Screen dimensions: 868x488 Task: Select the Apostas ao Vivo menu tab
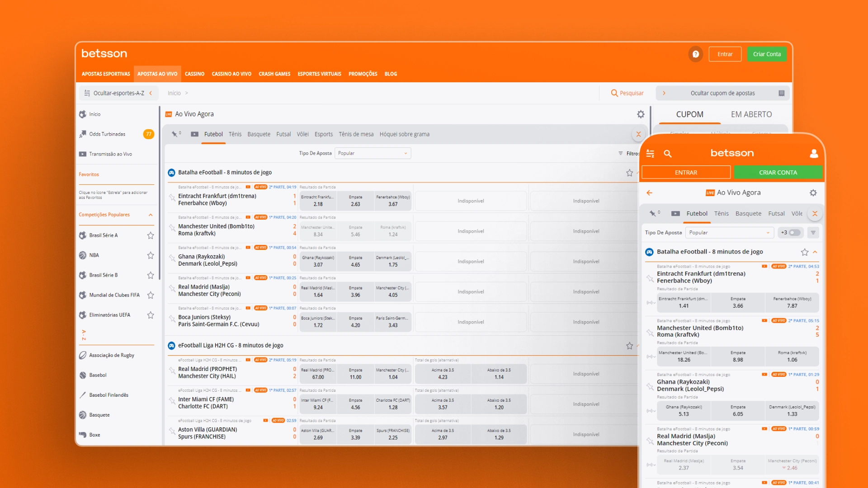[x=157, y=74]
